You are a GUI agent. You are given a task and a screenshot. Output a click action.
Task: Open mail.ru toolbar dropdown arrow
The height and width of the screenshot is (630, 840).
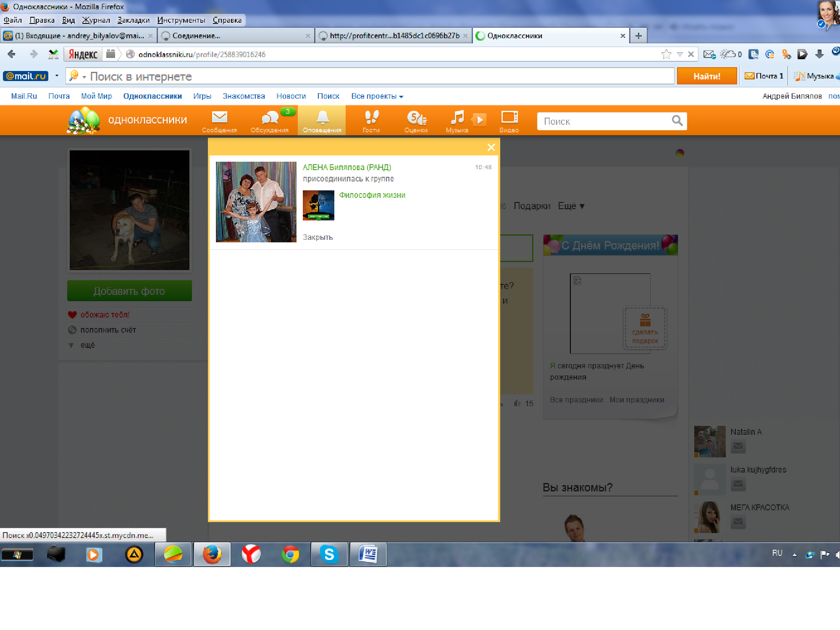tap(57, 76)
